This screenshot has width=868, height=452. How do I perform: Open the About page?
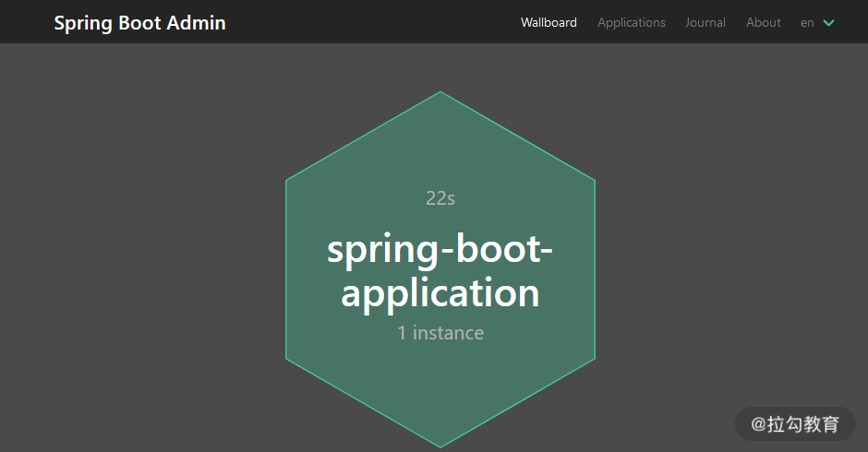[763, 23]
